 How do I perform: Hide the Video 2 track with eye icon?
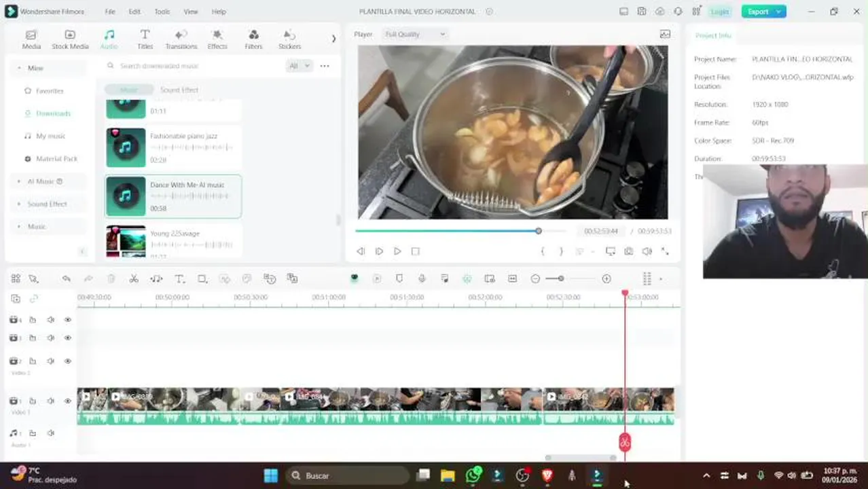tap(68, 361)
